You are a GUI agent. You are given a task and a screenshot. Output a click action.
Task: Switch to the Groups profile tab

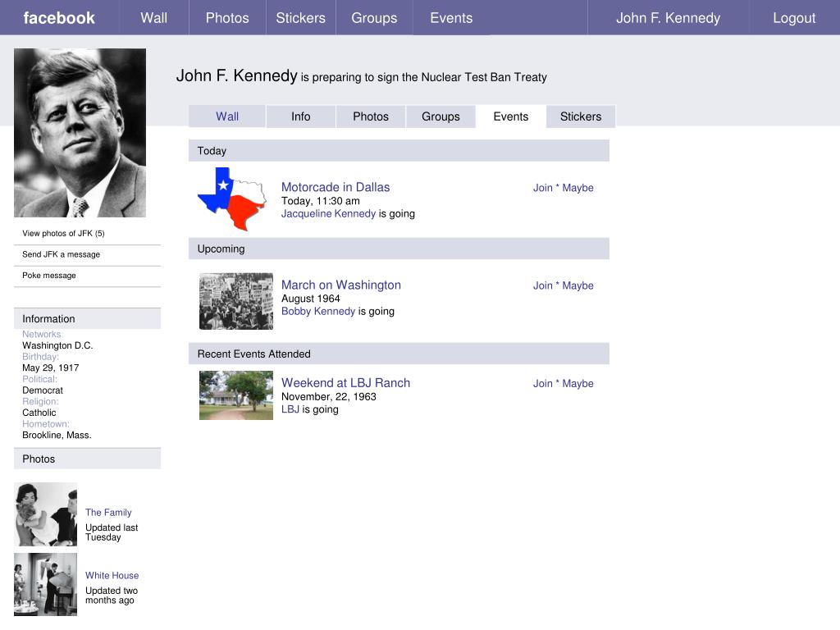pos(441,116)
